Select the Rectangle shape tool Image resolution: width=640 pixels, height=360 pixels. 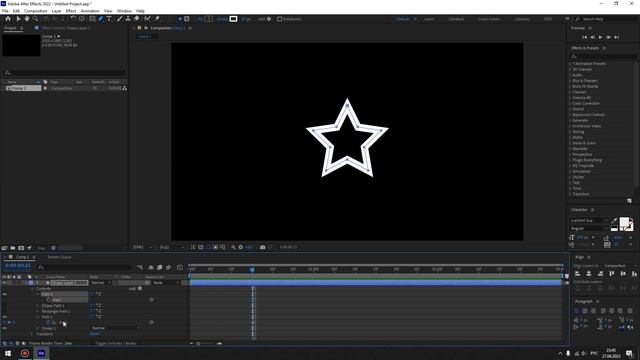pos(92,19)
